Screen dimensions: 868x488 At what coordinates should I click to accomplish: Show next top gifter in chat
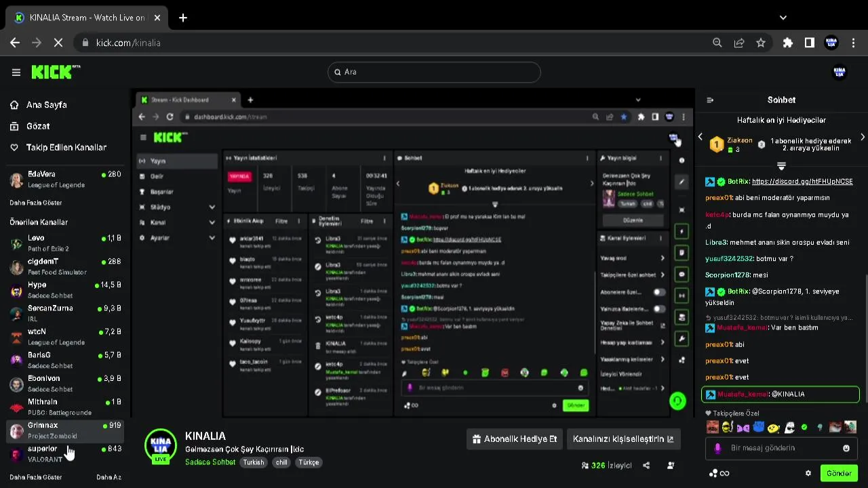[863, 137]
